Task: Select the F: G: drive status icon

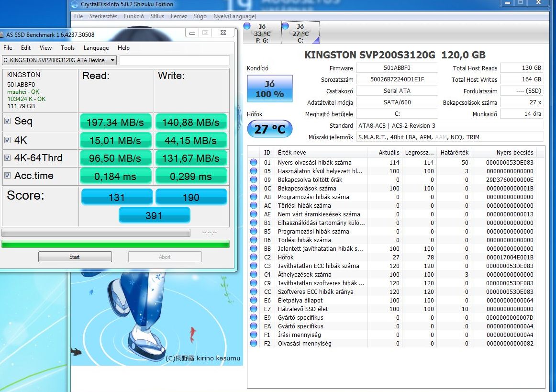Action: coord(247,26)
